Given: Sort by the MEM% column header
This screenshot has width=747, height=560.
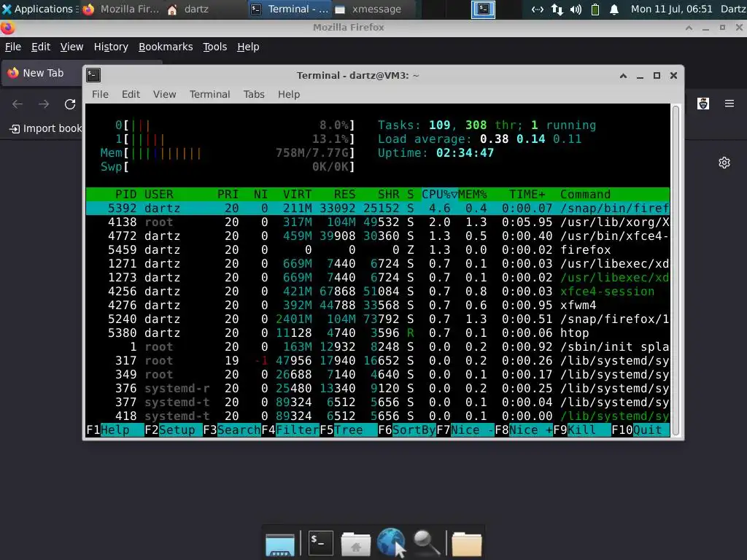Looking at the screenshot, I should point(473,194).
